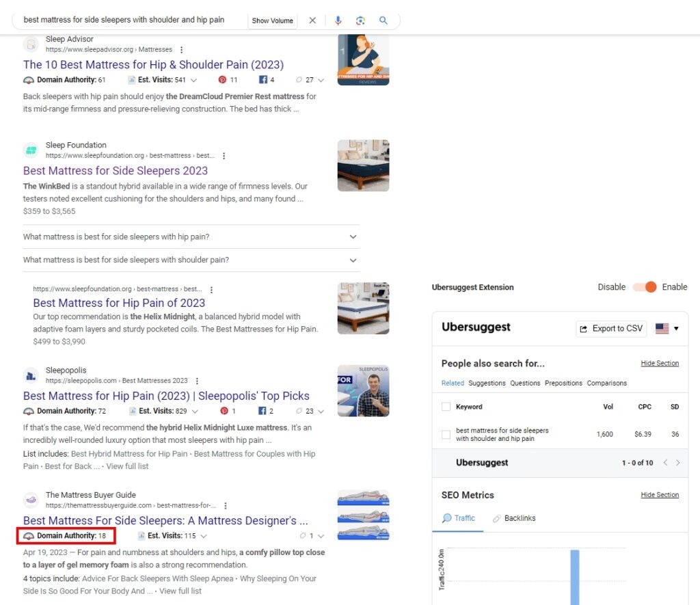Toggle the Ubersuggest Extension enable switch
This screenshot has width=700, height=605.
[x=645, y=287]
